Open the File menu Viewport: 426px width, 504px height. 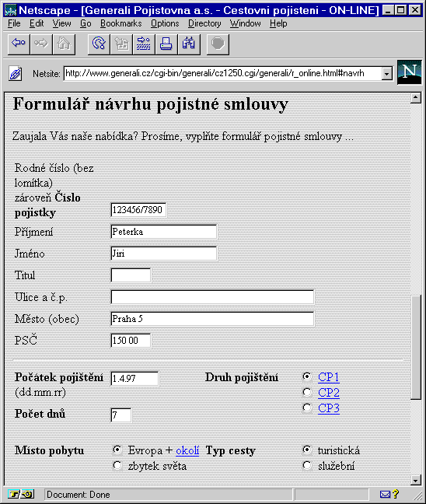14,23
